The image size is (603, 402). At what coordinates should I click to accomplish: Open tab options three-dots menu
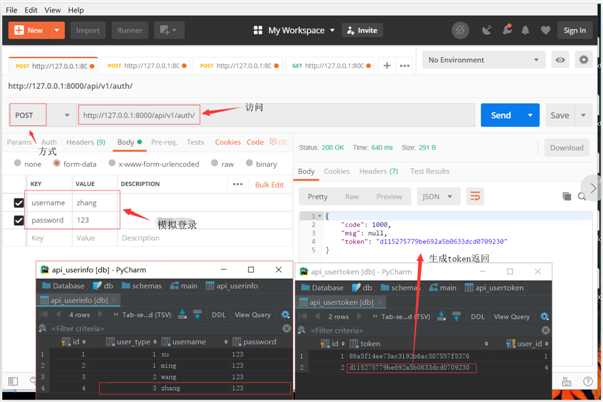405,66
